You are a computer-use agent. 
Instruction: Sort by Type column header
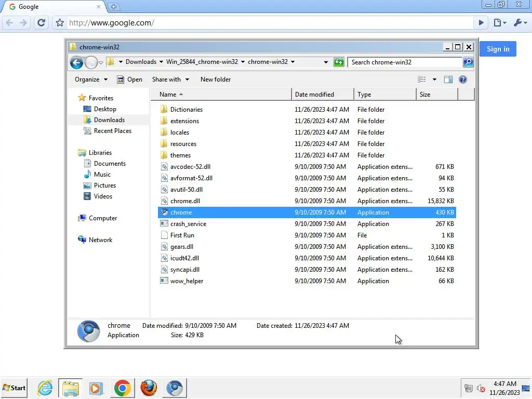pyautogui.click(x=385, y=95)
